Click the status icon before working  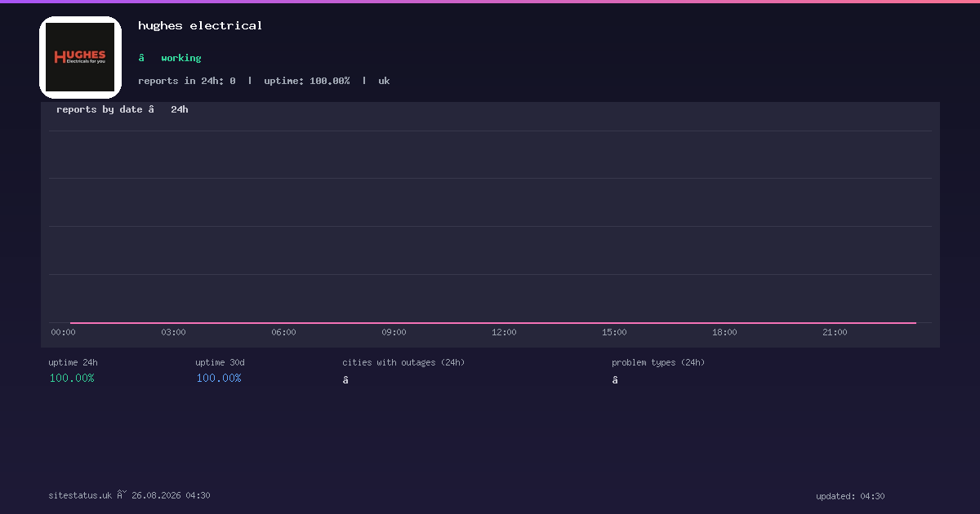[x=141, y=58]
